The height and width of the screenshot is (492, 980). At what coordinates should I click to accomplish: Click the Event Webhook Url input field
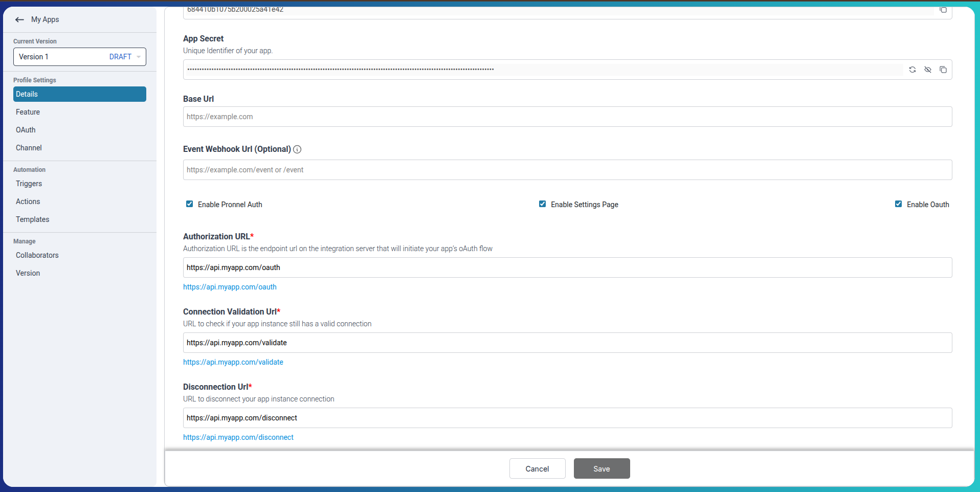click(x=567, y=170)
